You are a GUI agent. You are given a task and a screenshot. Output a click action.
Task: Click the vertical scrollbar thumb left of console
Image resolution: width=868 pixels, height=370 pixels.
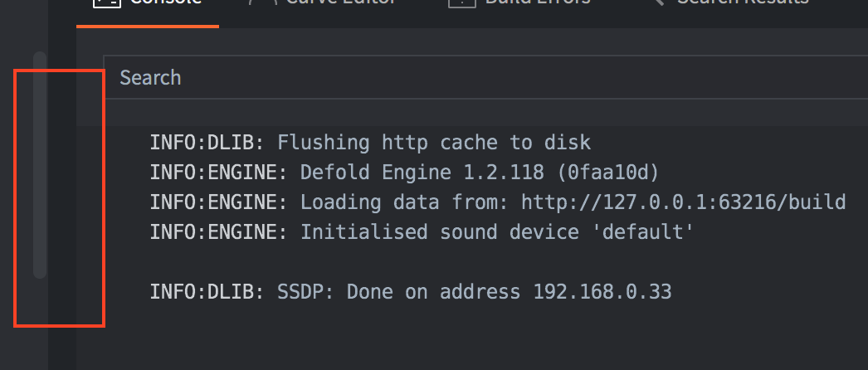pos(39,166)
